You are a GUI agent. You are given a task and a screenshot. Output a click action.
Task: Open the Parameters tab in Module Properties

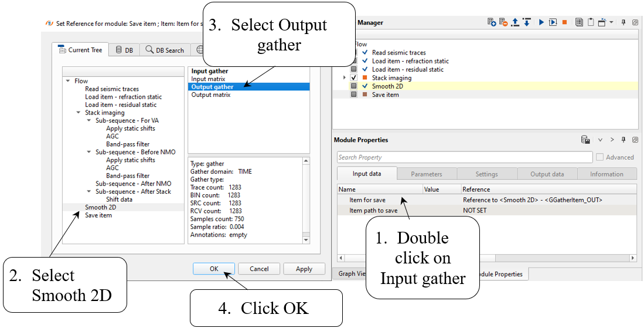click(427, 174)
